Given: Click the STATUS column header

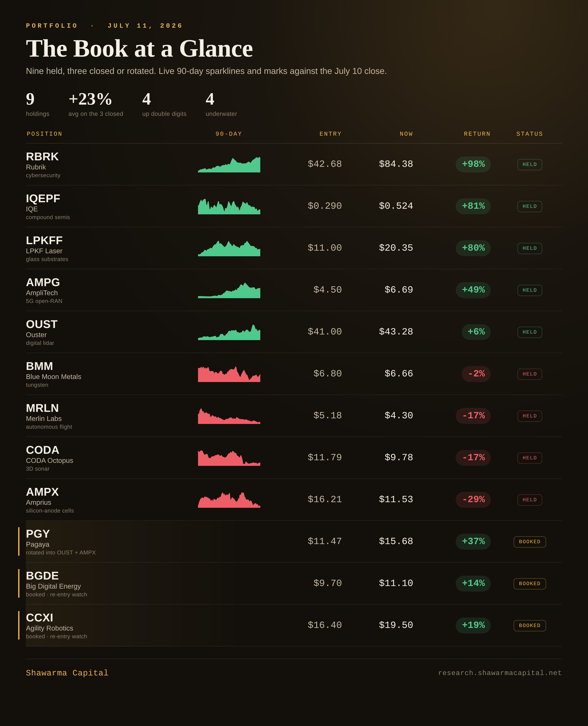Looking at the screenshot, I should pyautogui.click(x=530, y=134).
